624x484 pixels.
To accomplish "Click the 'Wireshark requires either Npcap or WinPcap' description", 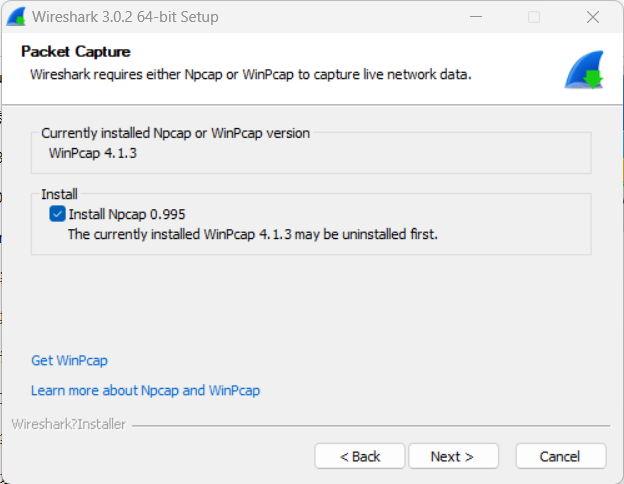I will [x=250, y=74].
